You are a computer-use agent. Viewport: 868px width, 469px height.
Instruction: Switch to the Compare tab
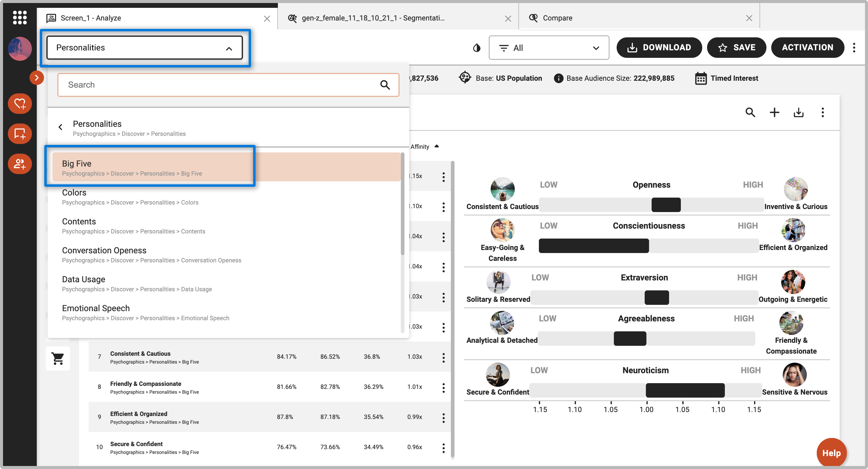tap(557, 18)
